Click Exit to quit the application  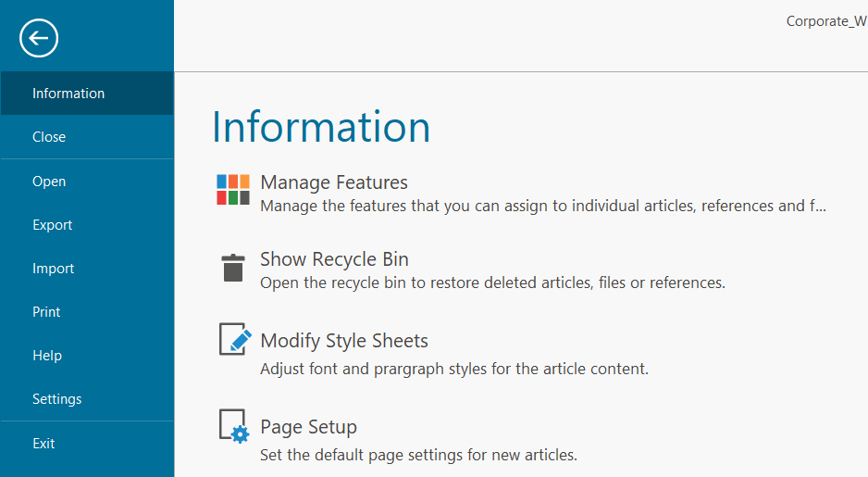pos(43,444)
